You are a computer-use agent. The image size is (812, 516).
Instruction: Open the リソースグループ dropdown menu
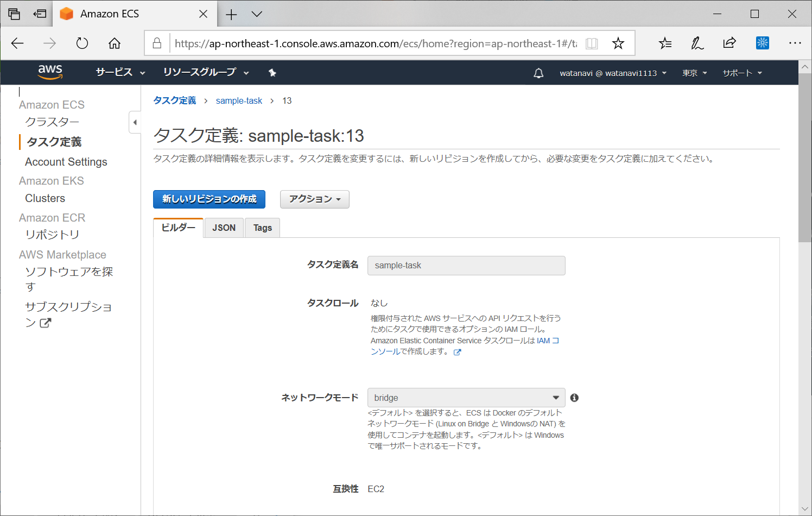[x=206, y=72]
